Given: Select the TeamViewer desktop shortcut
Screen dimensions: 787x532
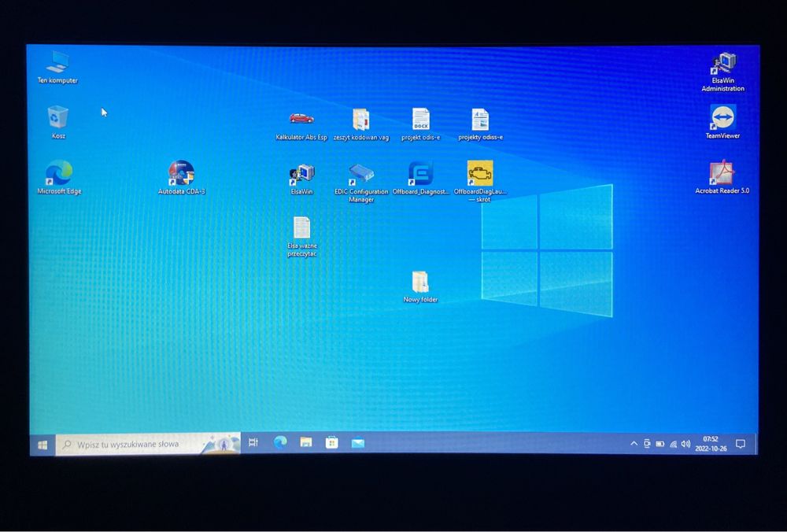Looking at the screenshot, I should [x=722, y=121].
